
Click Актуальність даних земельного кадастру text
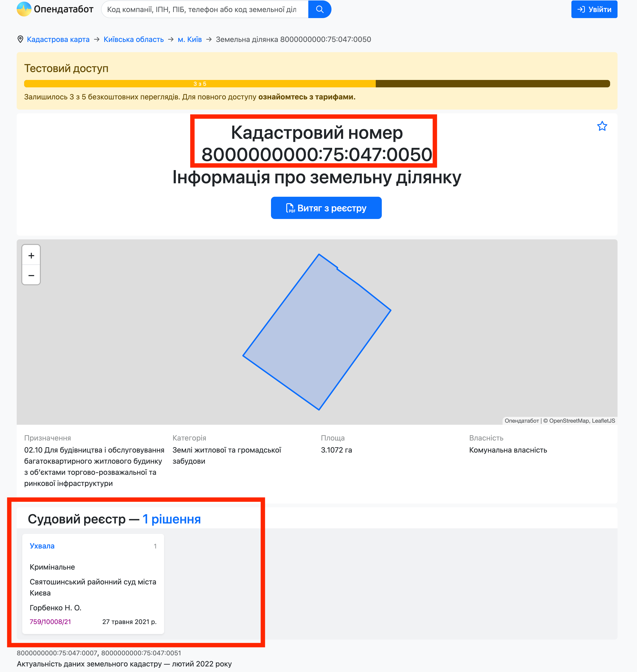click(x=124, y=664)
